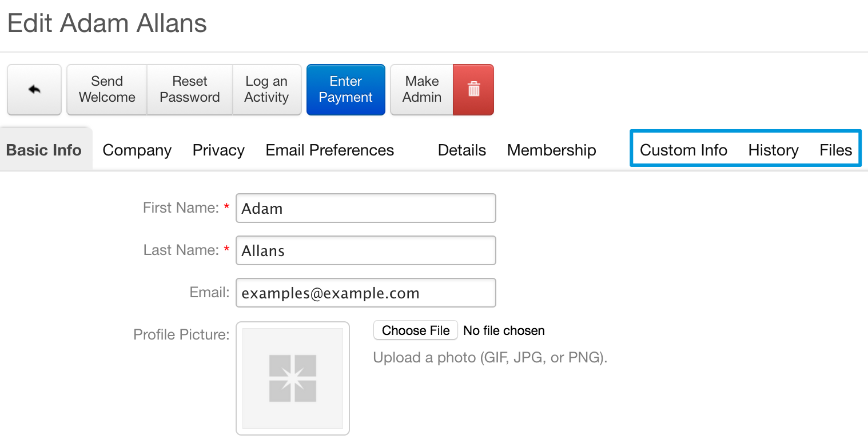
Task: Focus the Last Name text field
Action: coord(366,250)
